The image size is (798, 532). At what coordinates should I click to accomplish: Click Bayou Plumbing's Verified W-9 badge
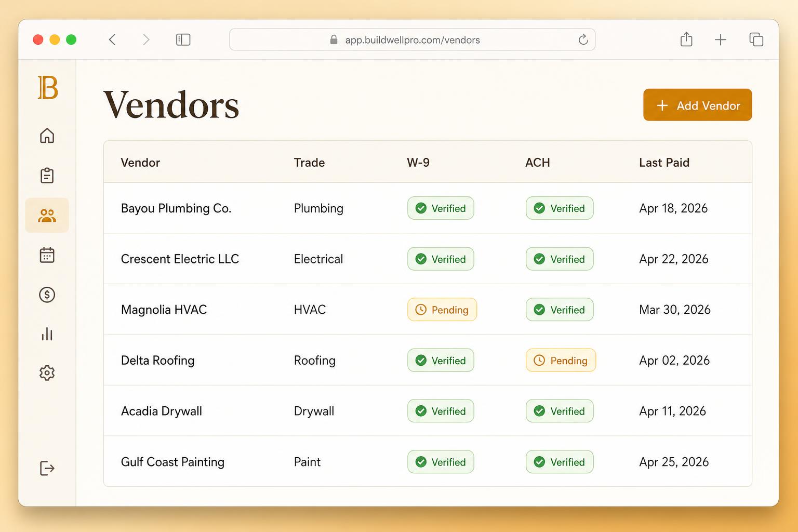[x=441, y=208]
